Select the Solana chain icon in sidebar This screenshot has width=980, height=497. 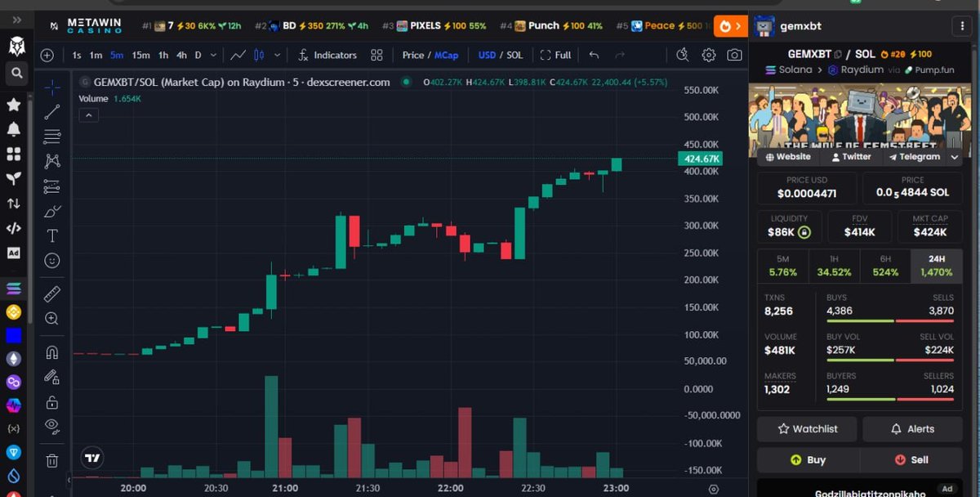(14, 288)
